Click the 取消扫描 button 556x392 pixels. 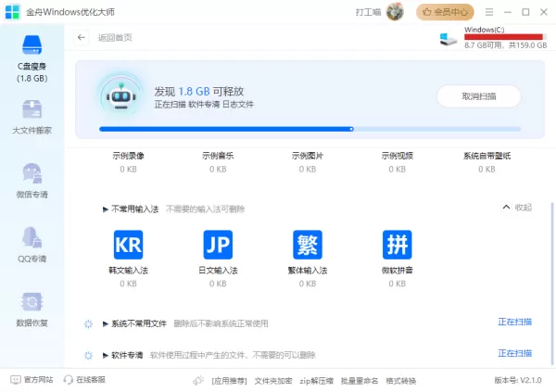point(479,96)
